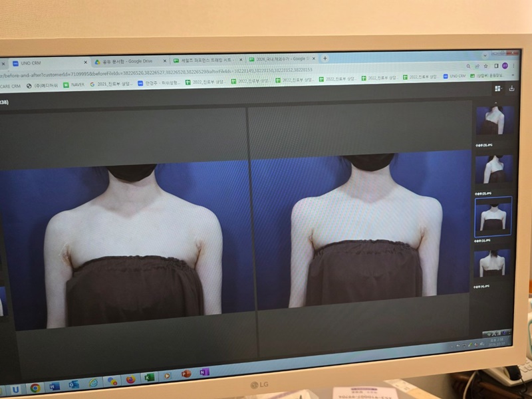Image resolution: width=532 pixels, height=399 pixels.
Task: Open Excel from the taskbar
Action: point(149,377)
